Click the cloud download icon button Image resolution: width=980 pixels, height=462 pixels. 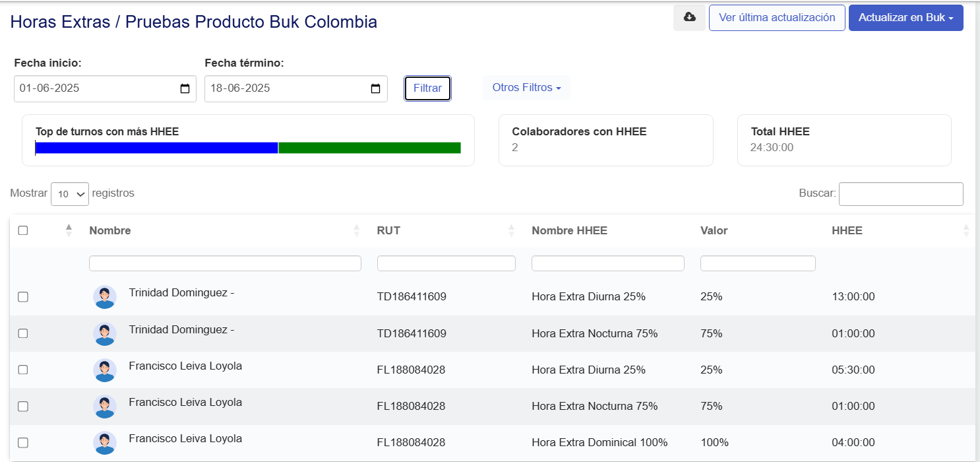[x=689, y=18]
